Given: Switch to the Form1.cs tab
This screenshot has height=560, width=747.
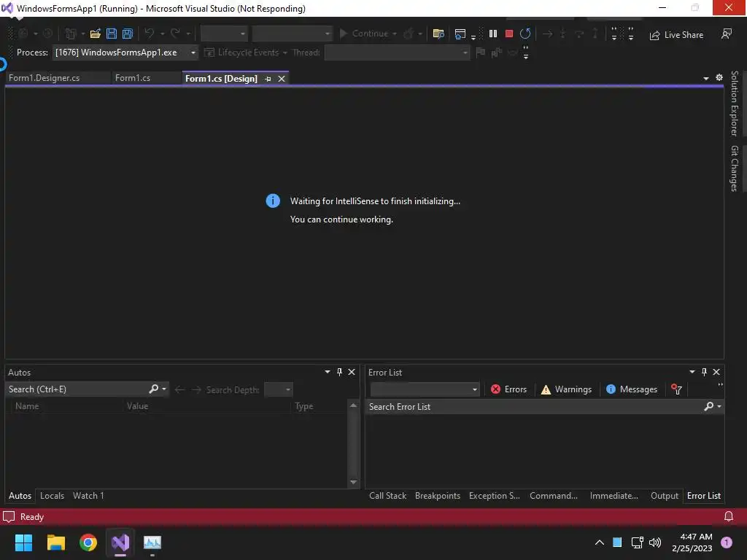Looking at the screenshot, I should click(133, 78).
